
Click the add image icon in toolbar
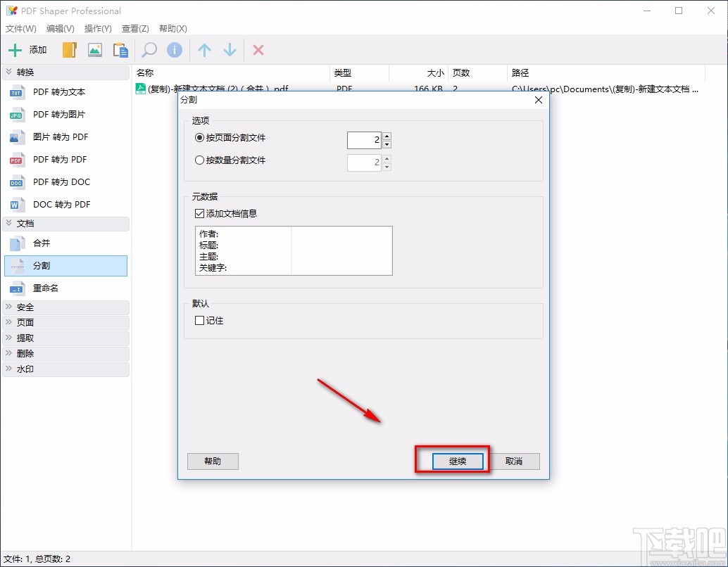coord(95,50)
